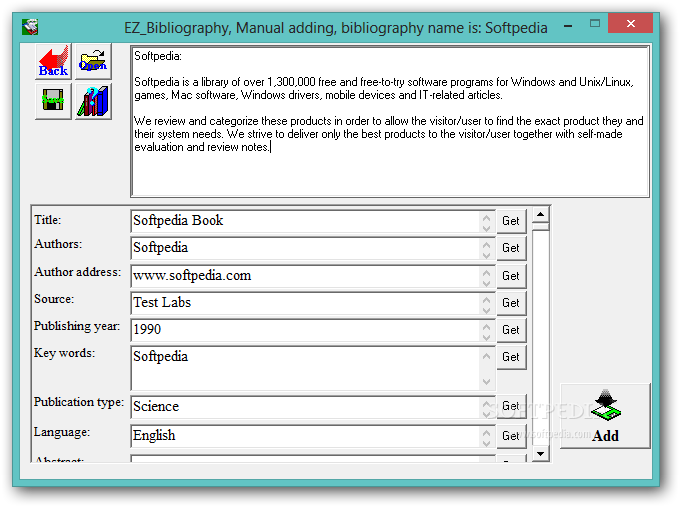The width and height of the screenshot is (680, 507).
Task: Click into the Title field containing Softpedia Book
Action: tap(305, 221)
